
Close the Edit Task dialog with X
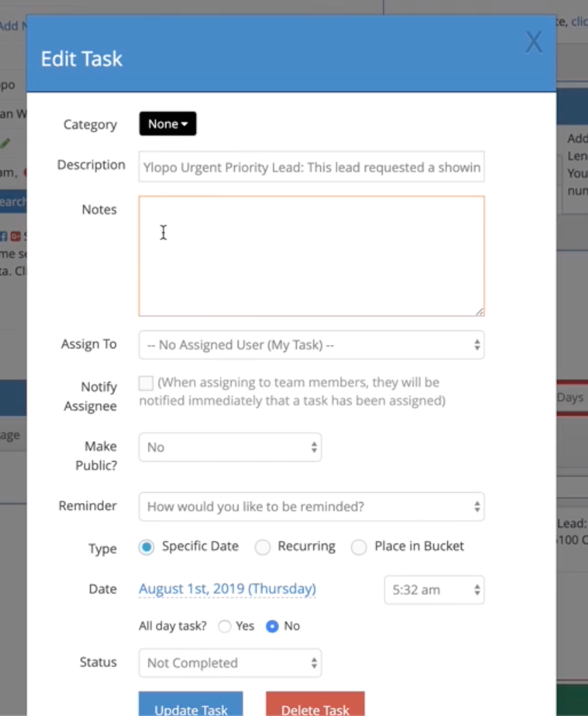pos(533,43)
